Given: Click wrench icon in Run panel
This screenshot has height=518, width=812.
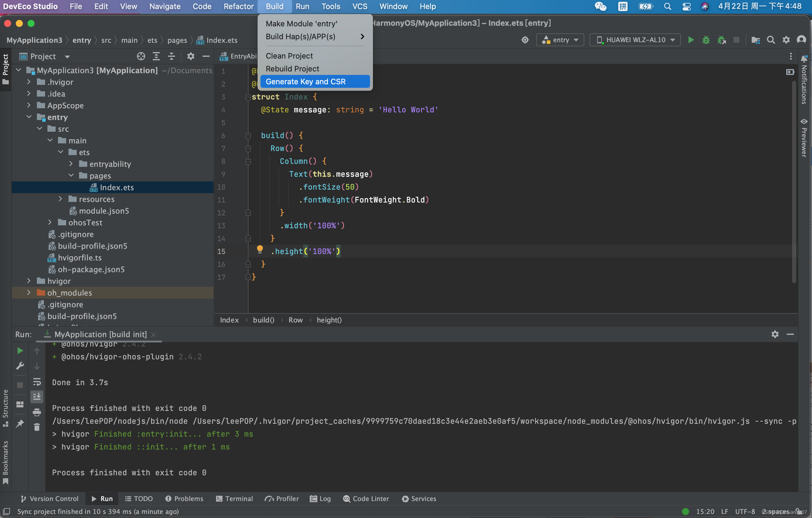Looking at the screenshot, I should click(20, 366).
